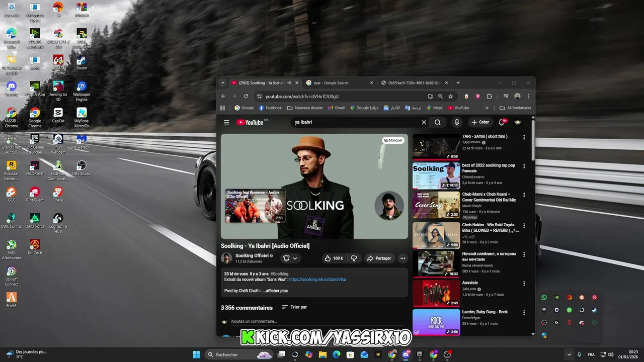Open Steam desktop shortcut
The width and height of the screenshot is (644, 362).
coord(82,63)
